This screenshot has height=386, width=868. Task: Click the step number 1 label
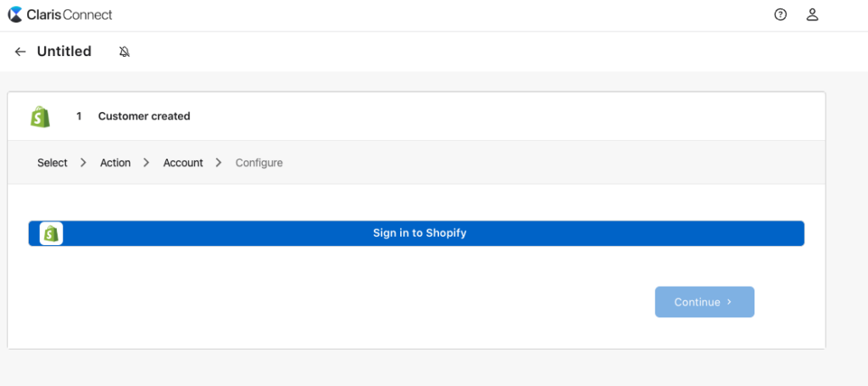(x=79, y=116)
